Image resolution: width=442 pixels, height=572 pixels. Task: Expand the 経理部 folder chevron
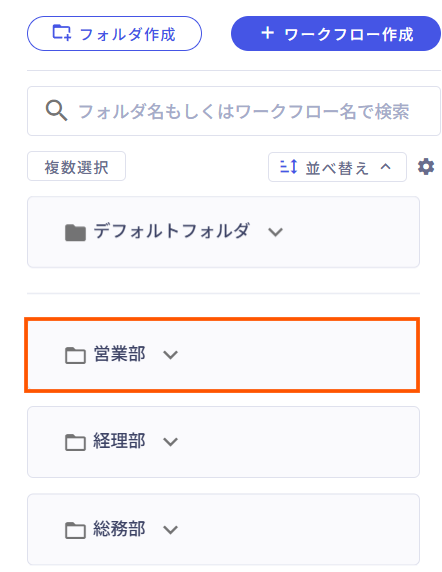pos(170,442)
